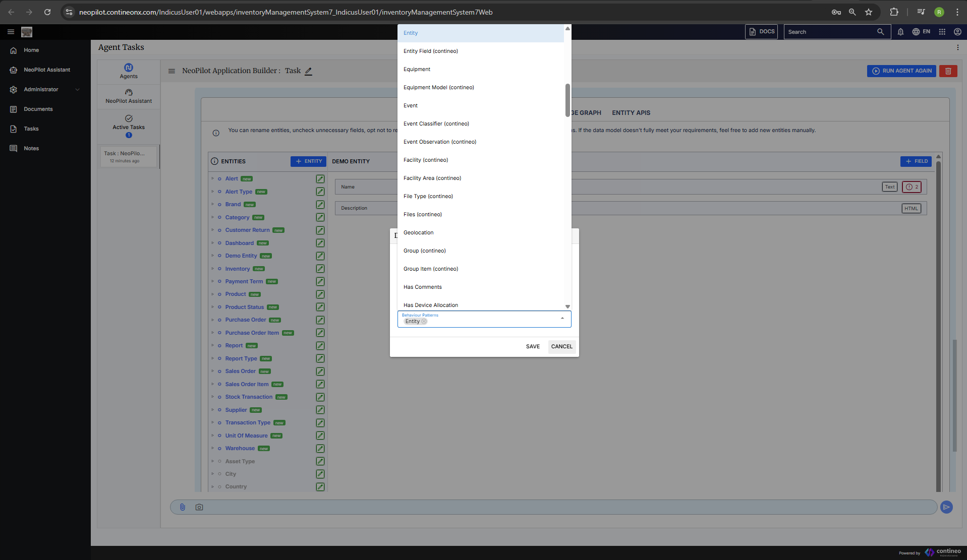
Task: Open Notes in the left sidebar
Action: 31,148
